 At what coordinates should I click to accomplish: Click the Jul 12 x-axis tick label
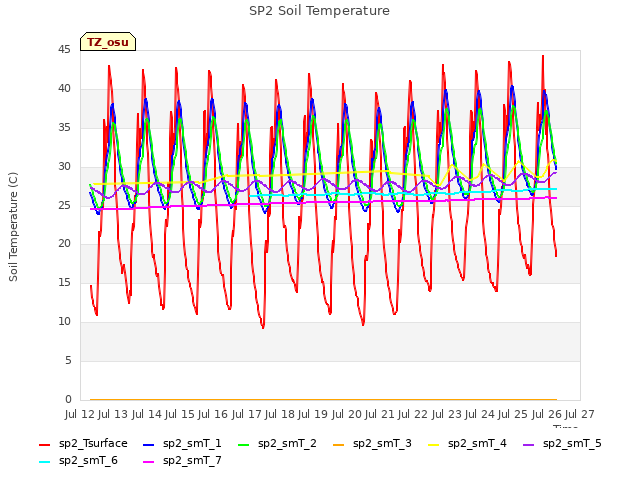coord(80,414)
